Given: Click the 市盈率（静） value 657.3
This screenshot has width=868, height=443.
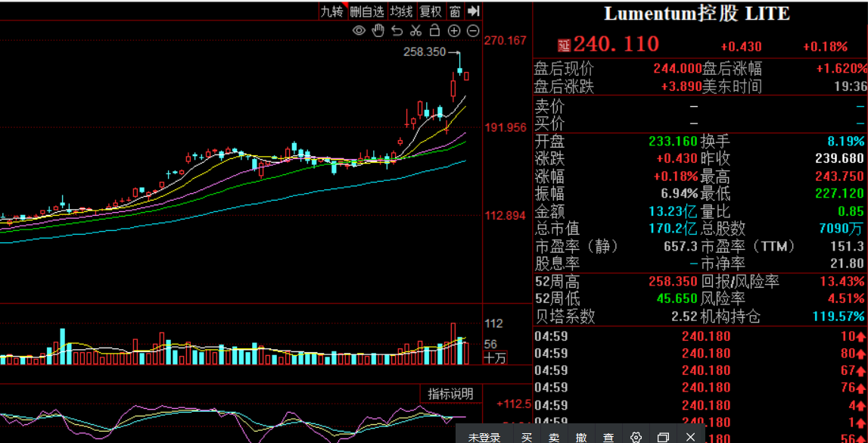Looking at the screenshot, I should tap(680, 246).
